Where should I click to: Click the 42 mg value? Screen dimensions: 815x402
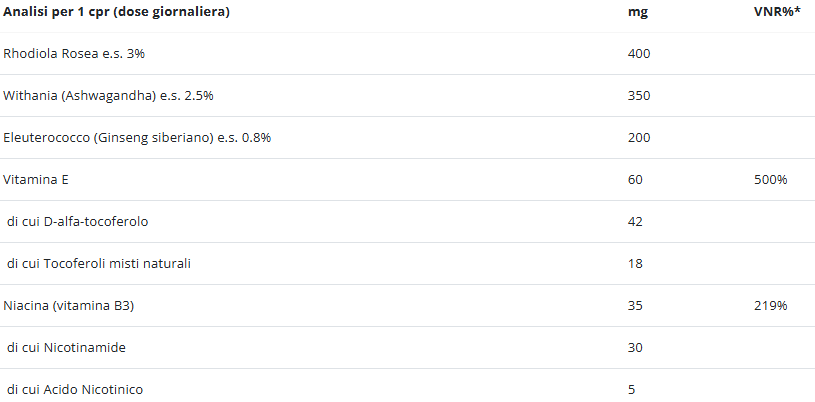pos(635,222)
